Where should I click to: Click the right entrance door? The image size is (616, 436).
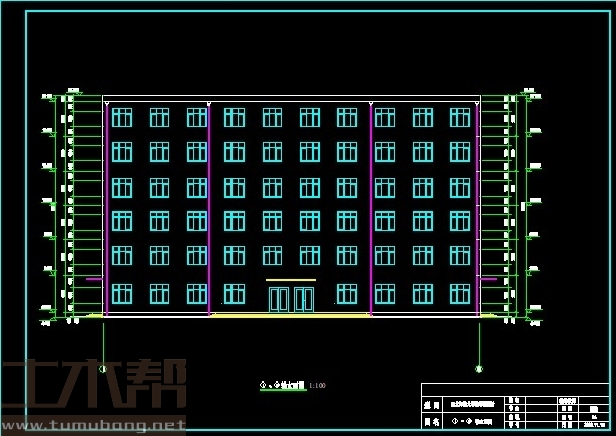303,299
